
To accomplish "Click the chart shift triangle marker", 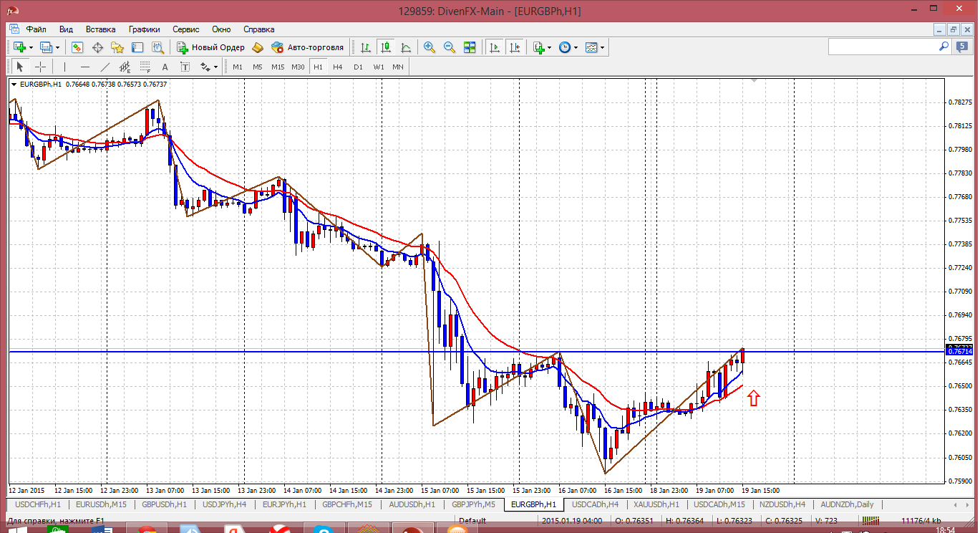I will tap(753, 82).
